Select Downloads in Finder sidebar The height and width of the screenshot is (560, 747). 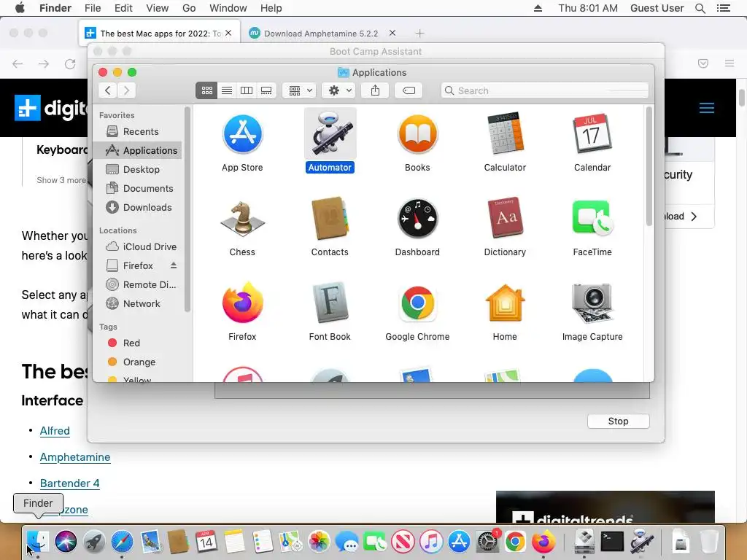[137, 208]
